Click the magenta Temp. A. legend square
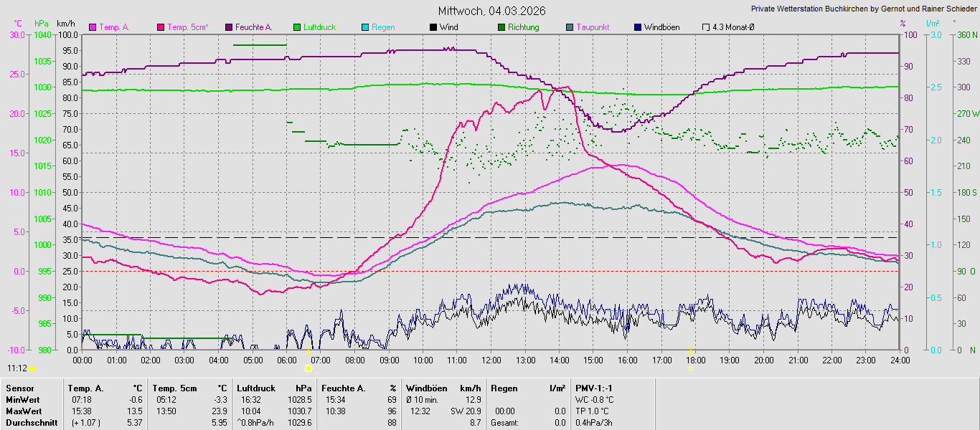 click(x=93, y=27)
